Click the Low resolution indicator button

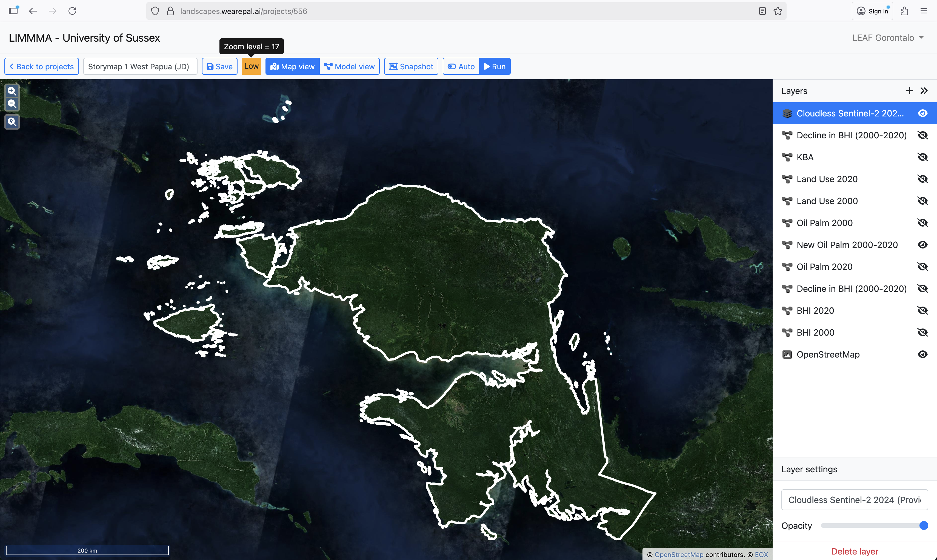251,66
